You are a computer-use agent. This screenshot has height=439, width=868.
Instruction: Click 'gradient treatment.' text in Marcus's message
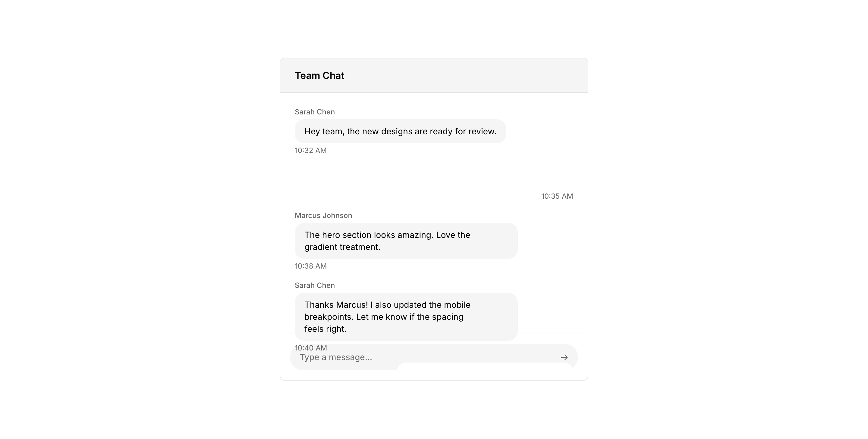click(x=342, y=247)
